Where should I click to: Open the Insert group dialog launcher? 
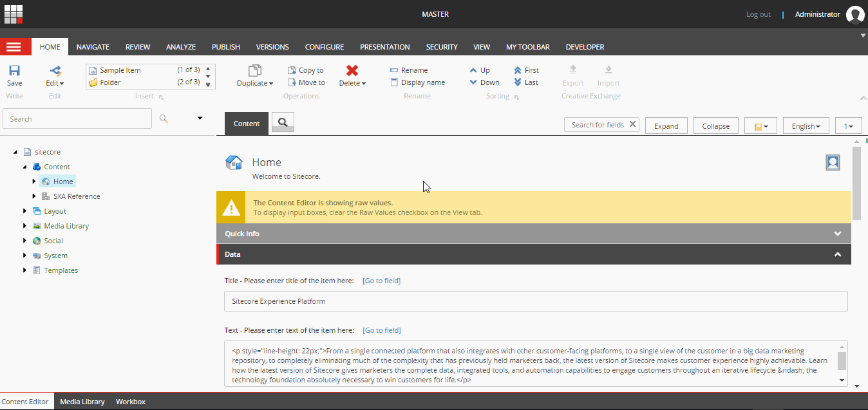point(161,97)
